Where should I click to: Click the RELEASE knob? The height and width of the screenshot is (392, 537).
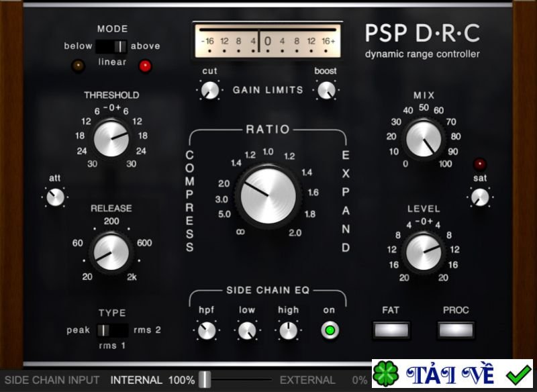point(111,252)
